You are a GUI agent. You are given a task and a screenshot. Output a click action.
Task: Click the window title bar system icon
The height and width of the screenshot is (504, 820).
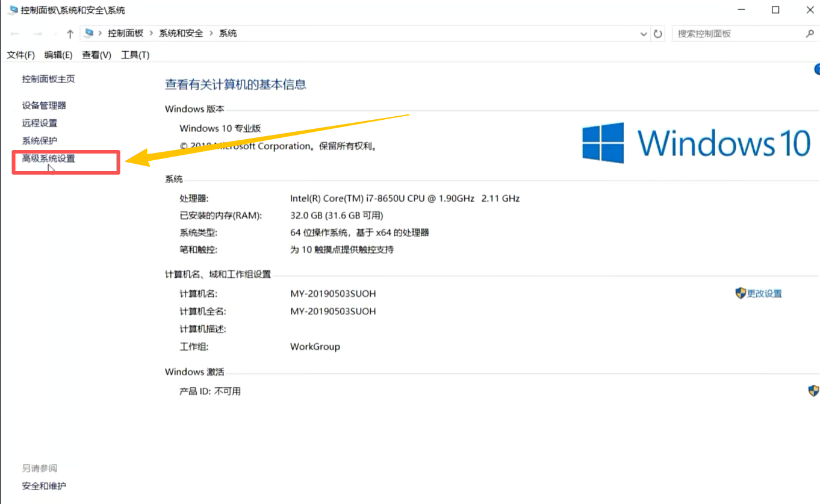tap(13, 10)
